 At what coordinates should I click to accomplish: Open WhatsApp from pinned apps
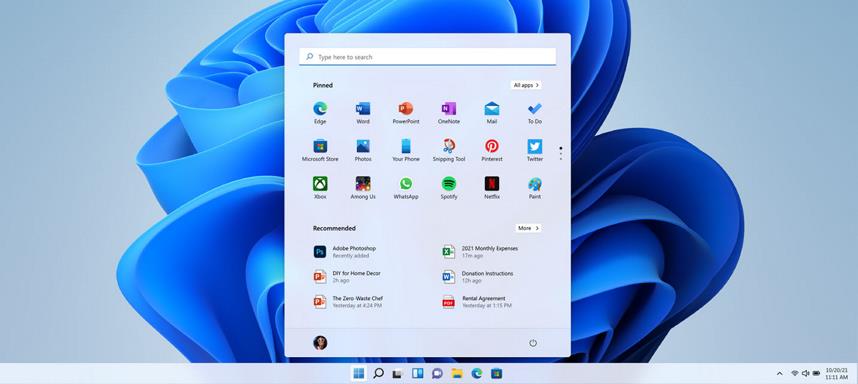pos(405,188)
